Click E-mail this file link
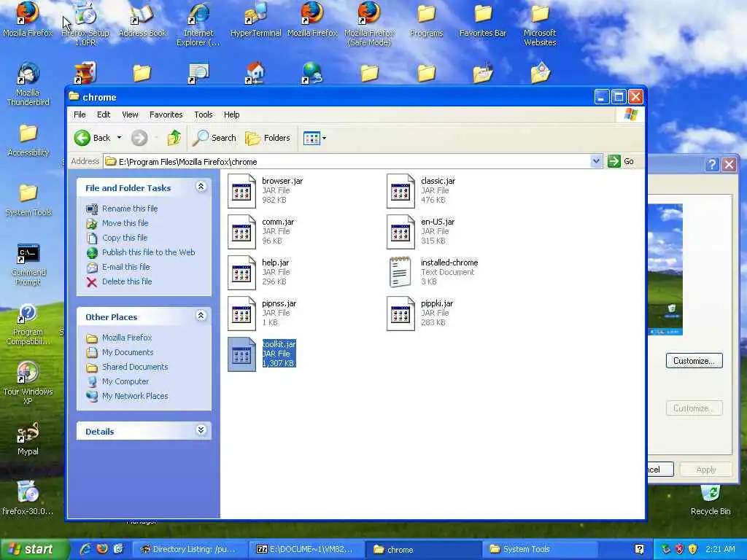The image size is (747, 560). click(125, 267)
